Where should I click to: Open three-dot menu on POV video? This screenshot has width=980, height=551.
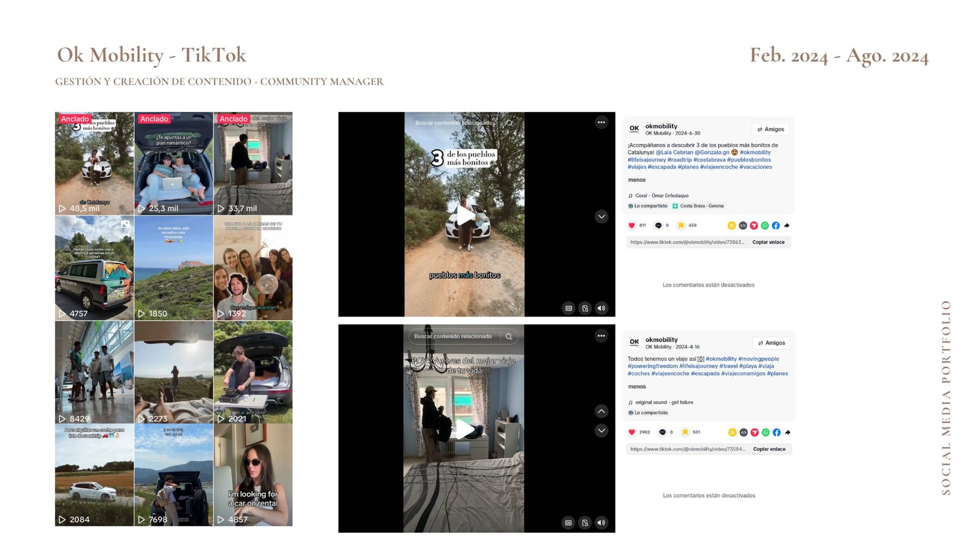click(601, 335)
